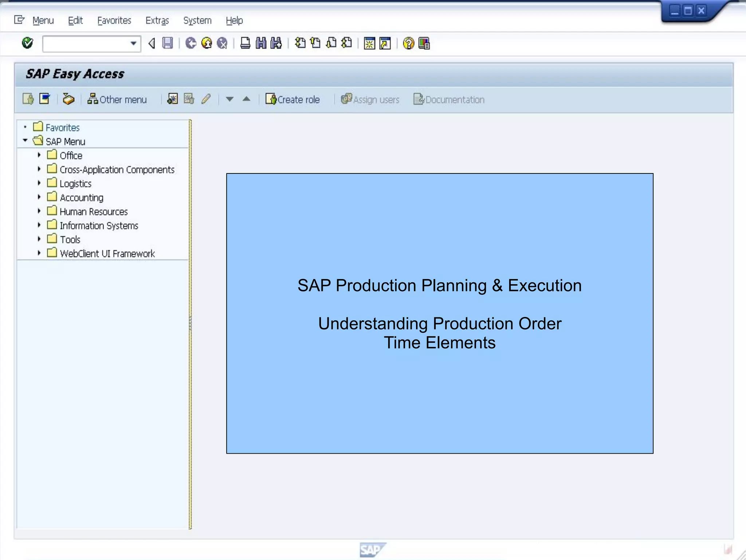Expand the Logistics folder node
Viewport: 746px width, 560px height.
(39, 183)
